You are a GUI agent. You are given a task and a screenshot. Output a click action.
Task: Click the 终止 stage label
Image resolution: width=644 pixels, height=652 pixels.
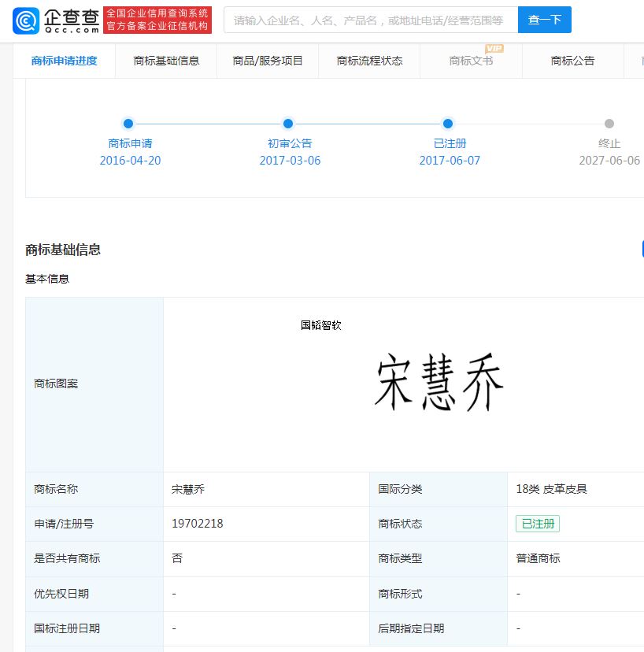pos(609,143)
